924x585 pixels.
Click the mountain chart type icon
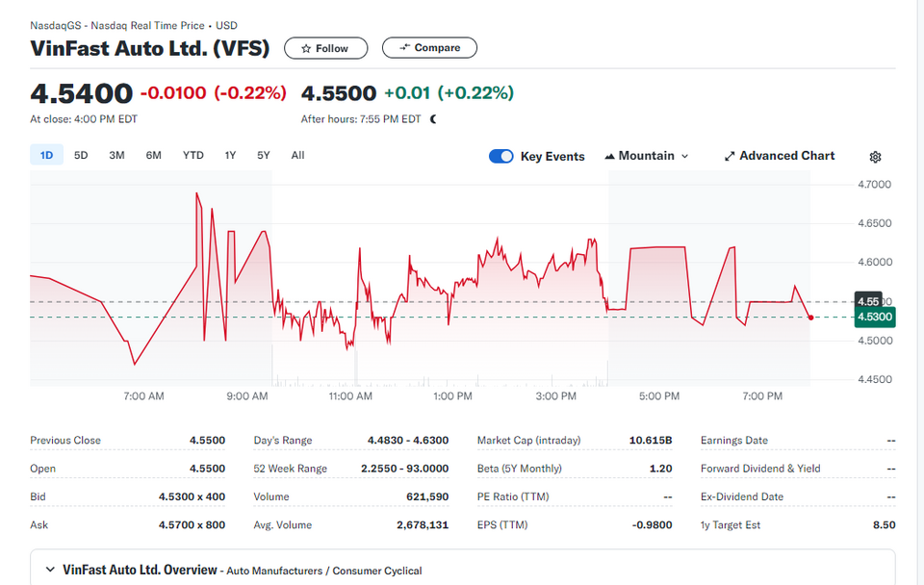(610, 156)
